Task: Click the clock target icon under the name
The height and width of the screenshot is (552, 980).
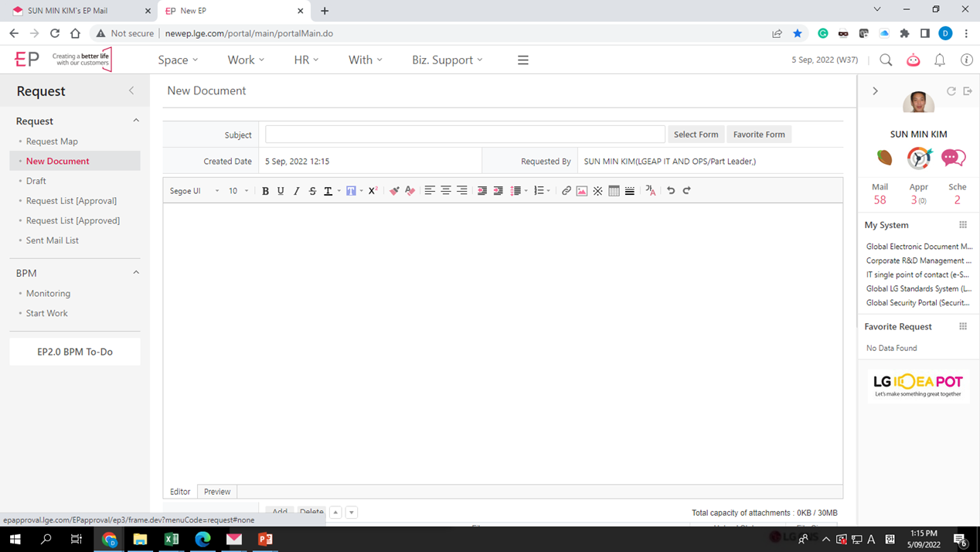Action: pos(919,158)
